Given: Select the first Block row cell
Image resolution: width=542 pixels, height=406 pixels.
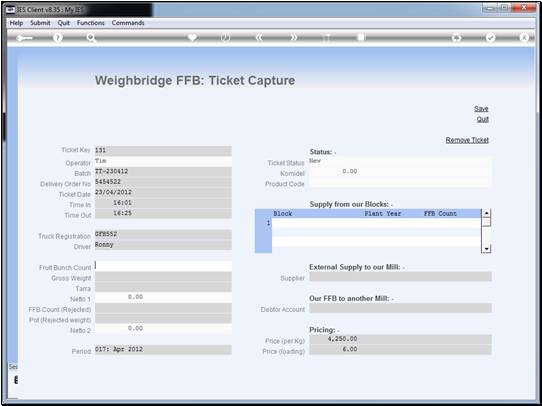Looking at the screenshot, I should 316,223.
